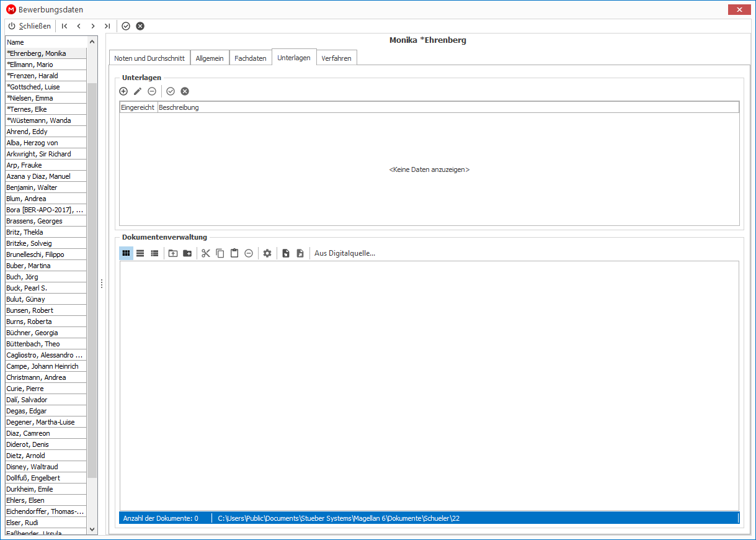Switch documents to the list view
The width and height of the screenshot is (756, 540).
pyautogui.click(x=140, y=253)
